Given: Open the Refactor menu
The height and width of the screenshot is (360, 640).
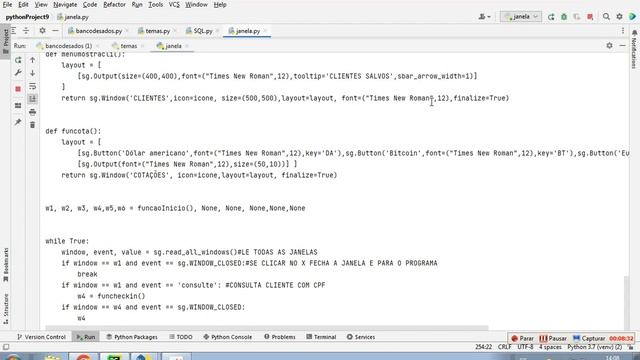Looking at the screenshot, I should click(x=114, y=5).
